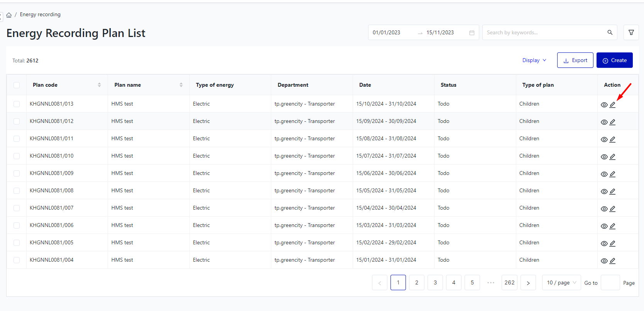View plan KHGNNL0081/012 with eye icon
The width and height of the screenshot is (644, 311).
click(x=604, y=122)
